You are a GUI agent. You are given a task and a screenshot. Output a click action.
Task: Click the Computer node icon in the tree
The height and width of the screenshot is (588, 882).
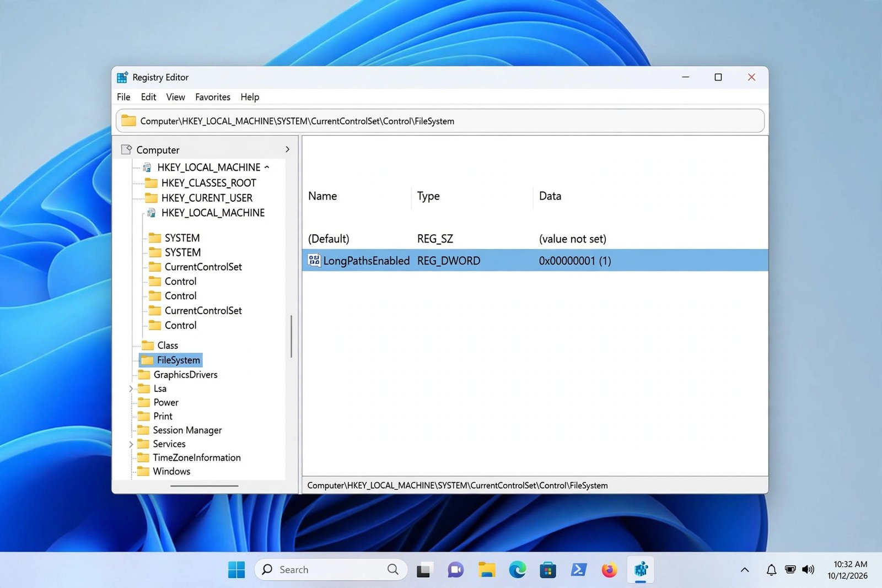(126, 149)
